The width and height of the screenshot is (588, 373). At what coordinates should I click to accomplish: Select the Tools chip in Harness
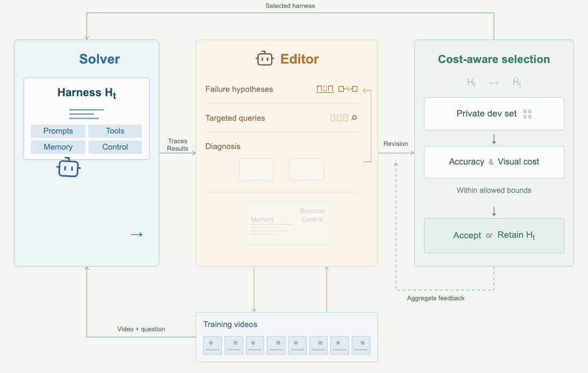pos(115,131)
